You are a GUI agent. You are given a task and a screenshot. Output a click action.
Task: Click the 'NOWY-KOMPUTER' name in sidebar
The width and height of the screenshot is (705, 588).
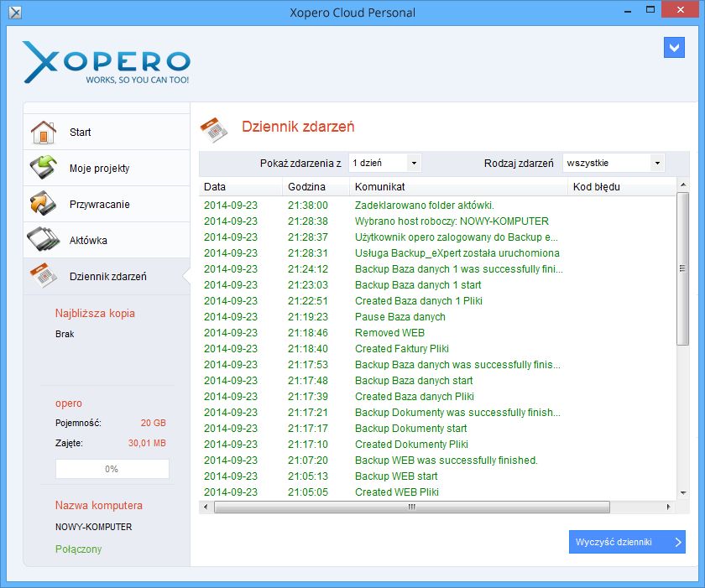[93, 527]
